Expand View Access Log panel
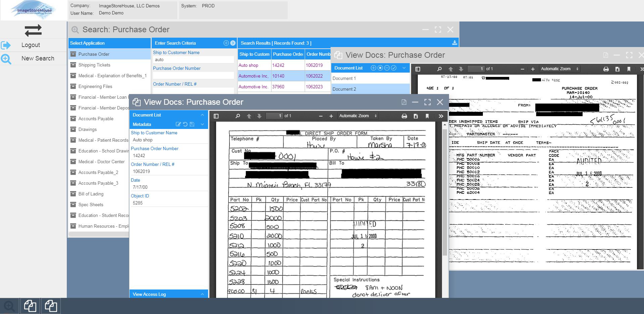Viewport: 644px width, 314px height. pyautogui.click(x=202, y=294)
